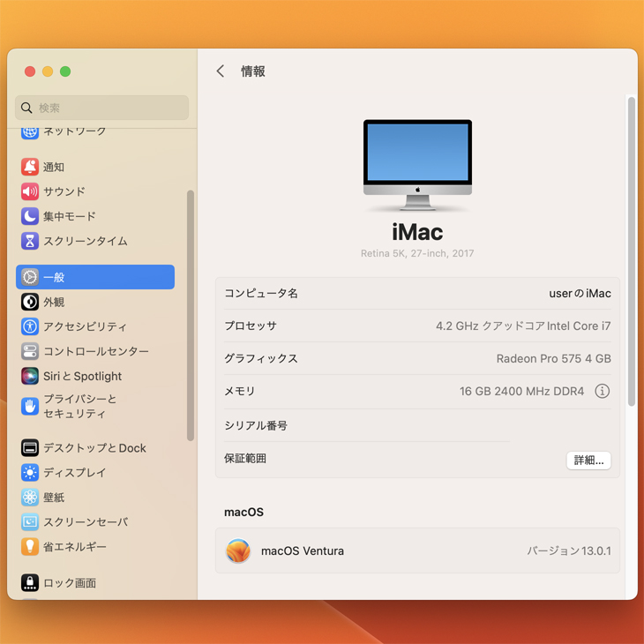Open コントロールセンター in the sidebar

pyautogui.click(x=95, y=351)
